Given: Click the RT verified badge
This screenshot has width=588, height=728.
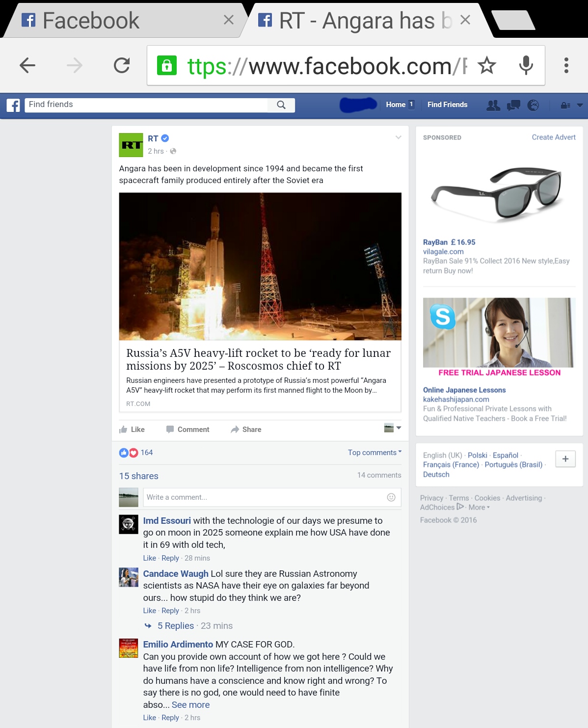Looking at the screenshot, I should (165, 138).
